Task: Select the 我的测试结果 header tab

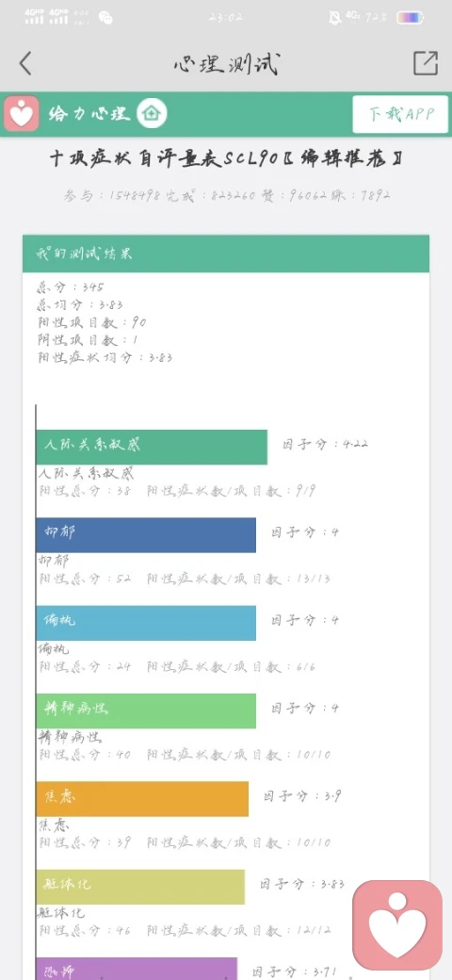Action: [226, 253]
